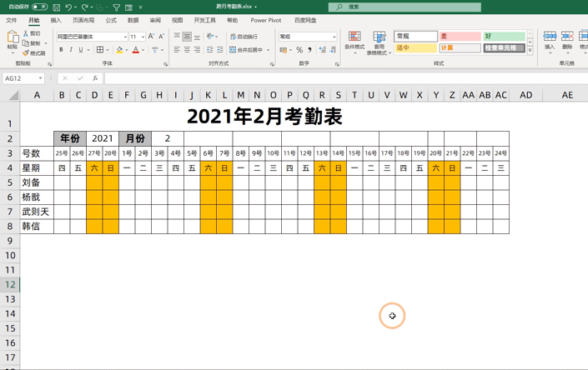Apply the 差 (Bad) cell style
Viewport: 588px width, 370px height.
460,37
